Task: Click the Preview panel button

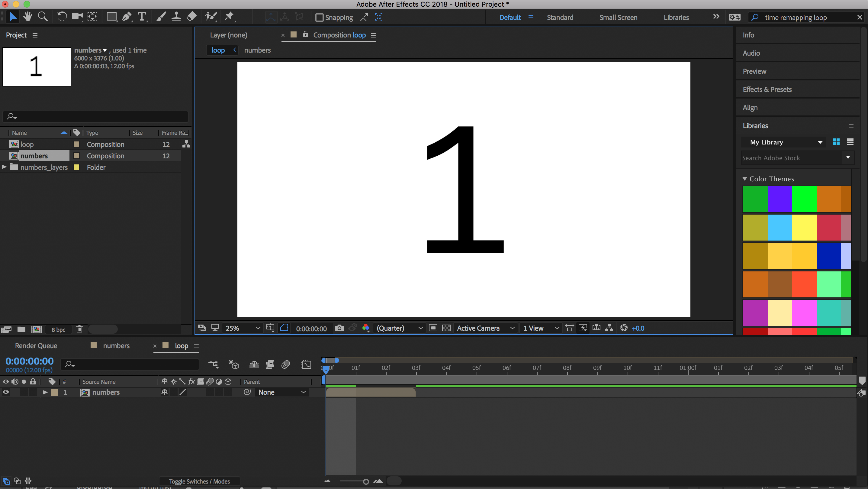Action: [754, 71]
